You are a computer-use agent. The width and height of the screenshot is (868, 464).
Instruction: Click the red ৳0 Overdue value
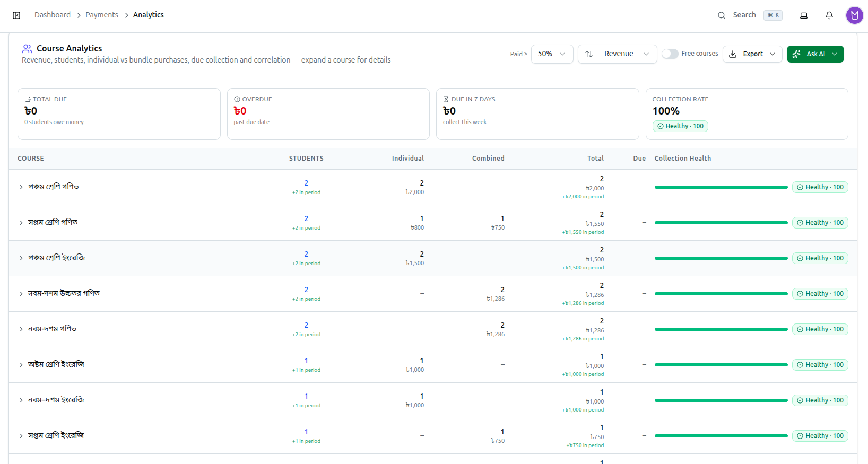[240, 111]
